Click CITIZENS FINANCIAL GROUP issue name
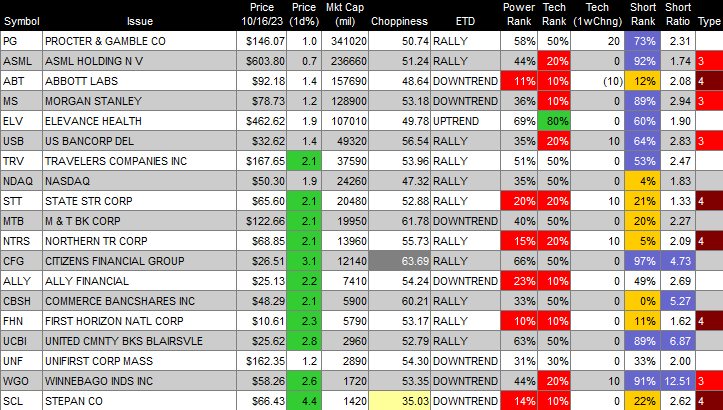The width and height of the screenshot is (723, 410). point(114,261)
